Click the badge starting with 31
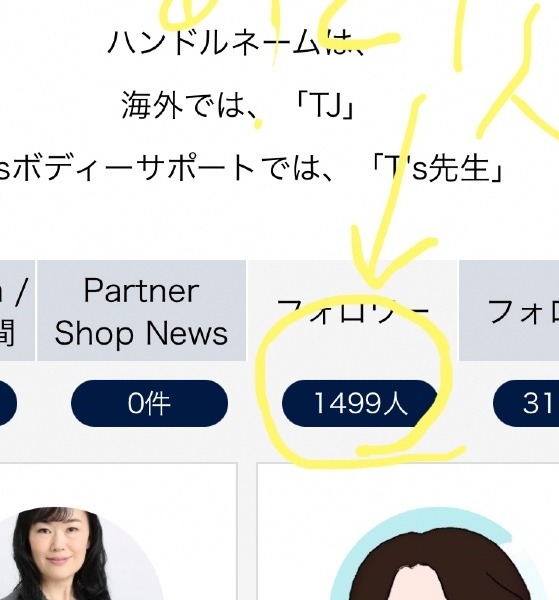The image size is (559, 600). pos(526,403)
